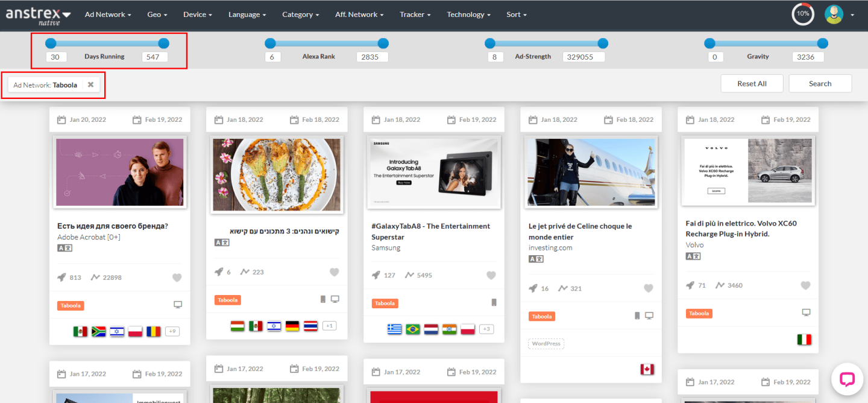
Task: Open the Sort menu
Action: tap(517, 14)
